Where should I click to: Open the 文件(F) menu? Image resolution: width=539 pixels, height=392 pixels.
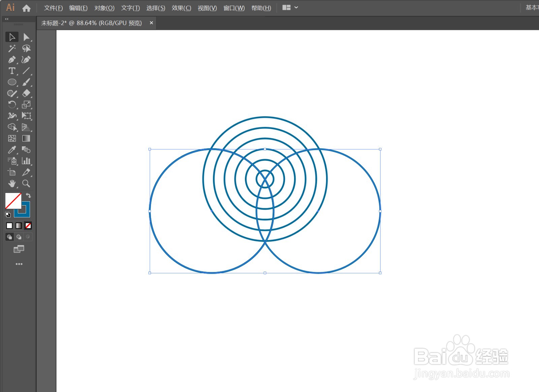click(53, 8)
